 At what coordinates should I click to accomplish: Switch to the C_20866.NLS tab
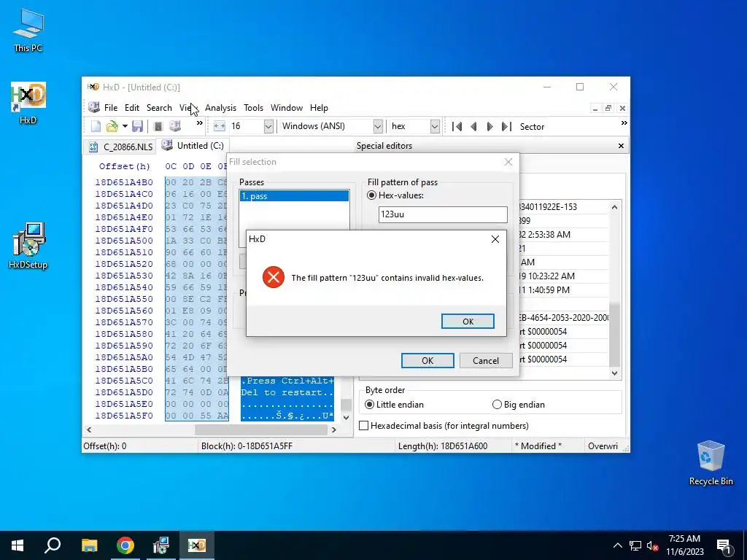click(121, 147)
